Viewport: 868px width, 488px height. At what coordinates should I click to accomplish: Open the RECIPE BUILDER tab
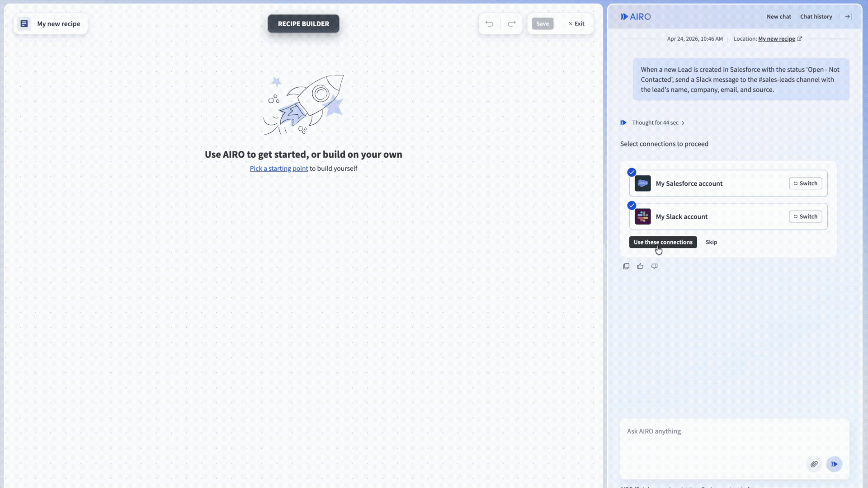tap(303, 23)
